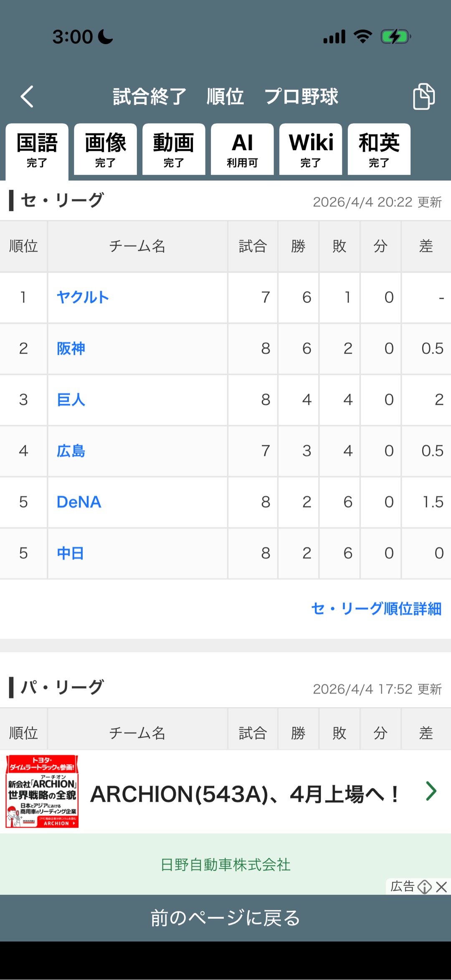Close the ad with X icon

click(441, 887)
